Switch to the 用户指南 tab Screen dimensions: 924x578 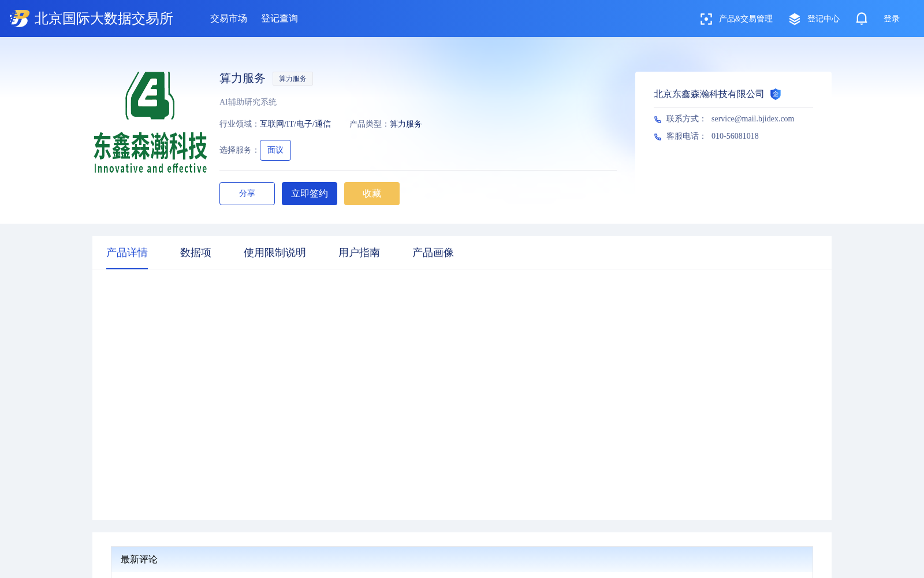click(359, 253)
